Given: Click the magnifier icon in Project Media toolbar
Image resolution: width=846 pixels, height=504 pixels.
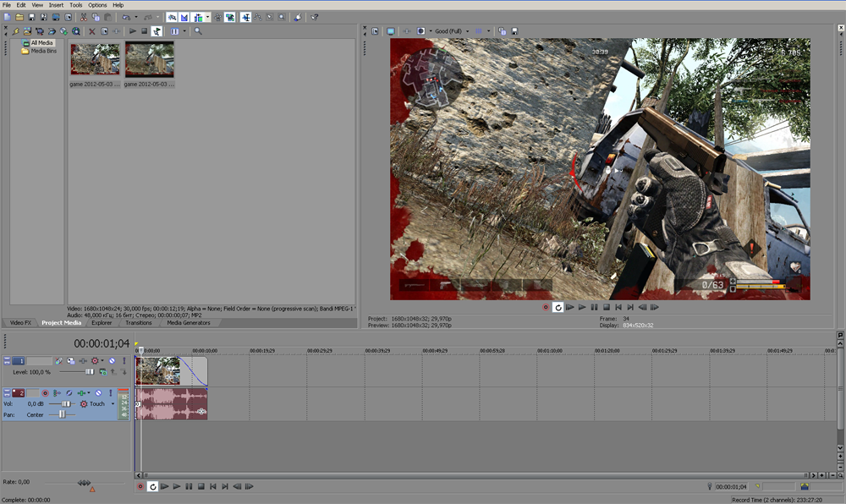Looking at the screenshot, I should tap(198, 31).
